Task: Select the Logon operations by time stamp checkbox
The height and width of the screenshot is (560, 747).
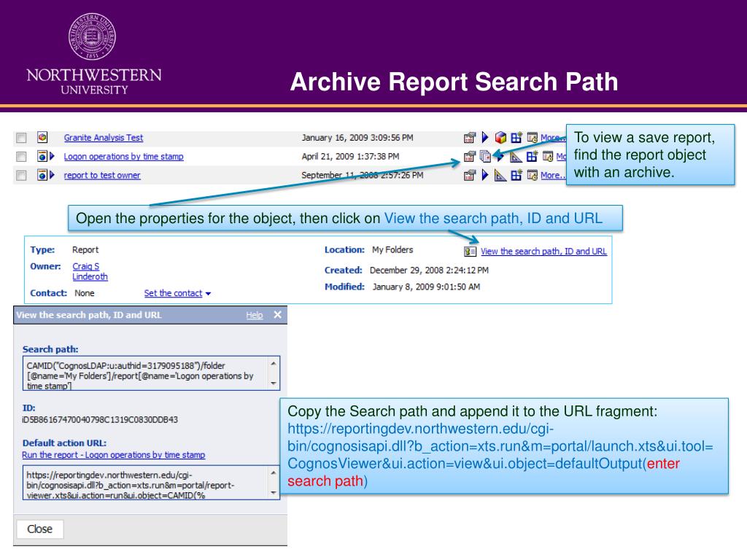Action: click(21, 156)
